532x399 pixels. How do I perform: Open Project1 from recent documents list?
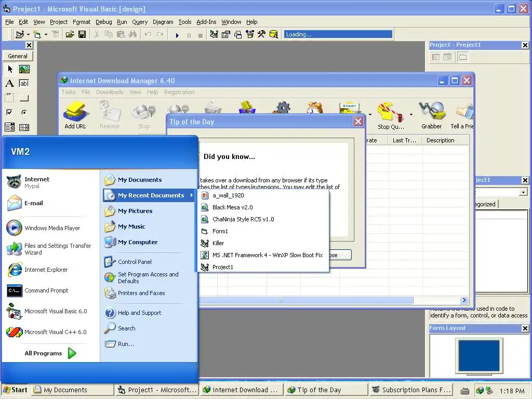pyautogui.click(x=263, y=267)
